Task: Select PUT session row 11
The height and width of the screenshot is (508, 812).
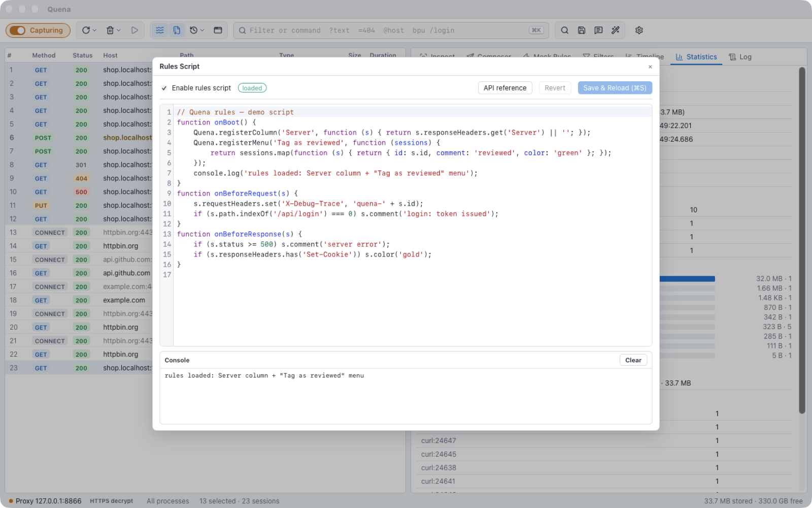Action: point(79,205)
